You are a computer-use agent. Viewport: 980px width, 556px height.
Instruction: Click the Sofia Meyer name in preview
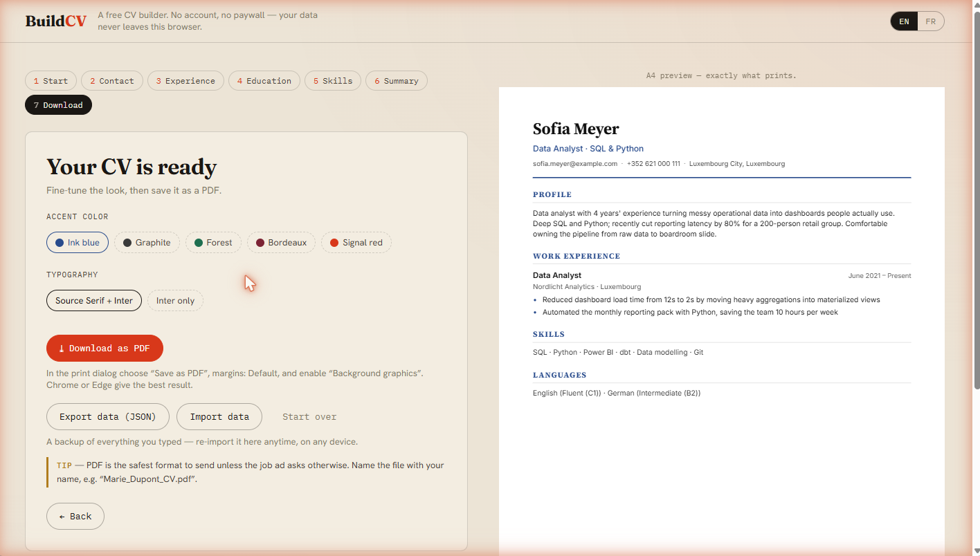pyautogui.click(x=576, y=129)
